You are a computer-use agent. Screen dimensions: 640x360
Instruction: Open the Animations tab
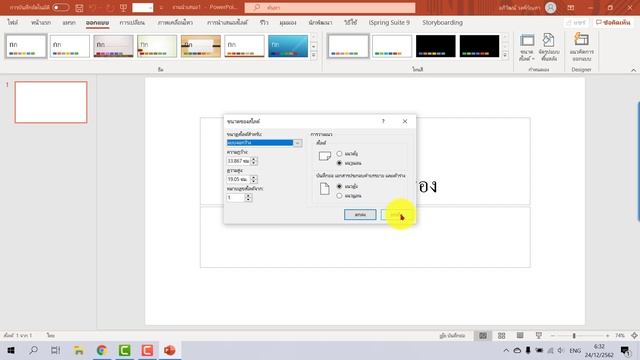coord(176,22)
